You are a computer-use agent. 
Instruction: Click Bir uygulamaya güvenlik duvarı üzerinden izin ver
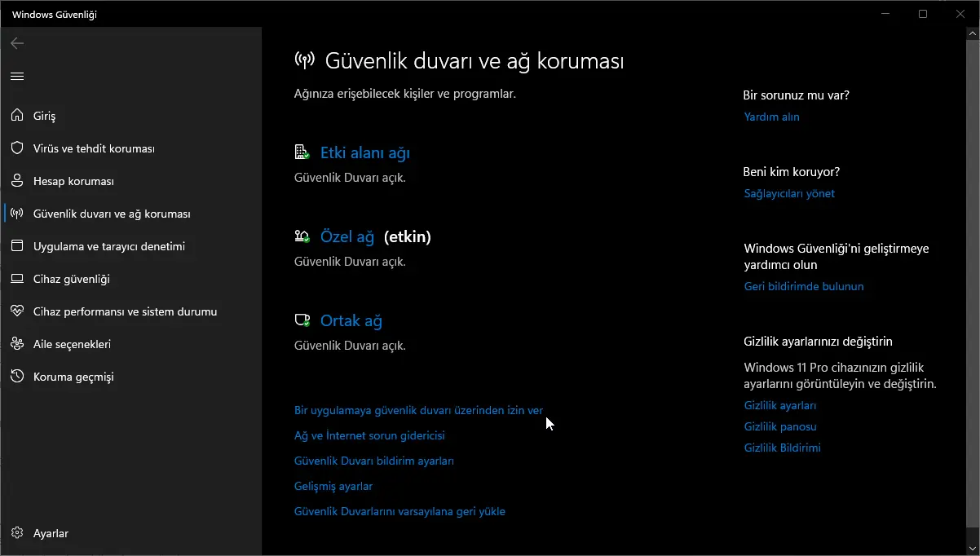click(418, 411)
